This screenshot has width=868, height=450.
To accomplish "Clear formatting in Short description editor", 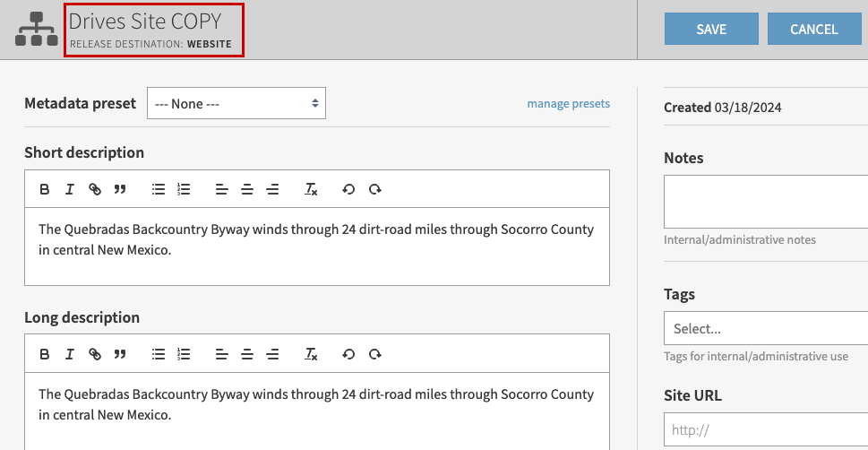I will pyautogui.click(x=311, y=189).
